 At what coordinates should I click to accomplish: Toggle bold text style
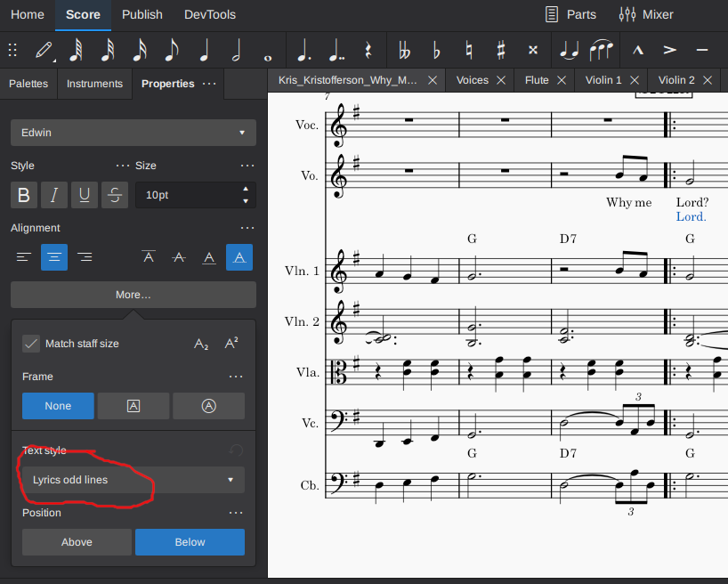pos(23,195)
